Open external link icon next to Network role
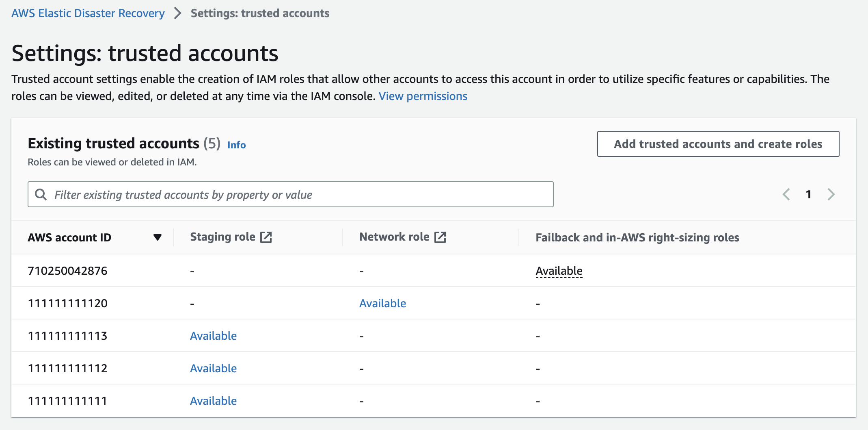The width and height of the screenshot is (868, 430). tap(440, 237)
